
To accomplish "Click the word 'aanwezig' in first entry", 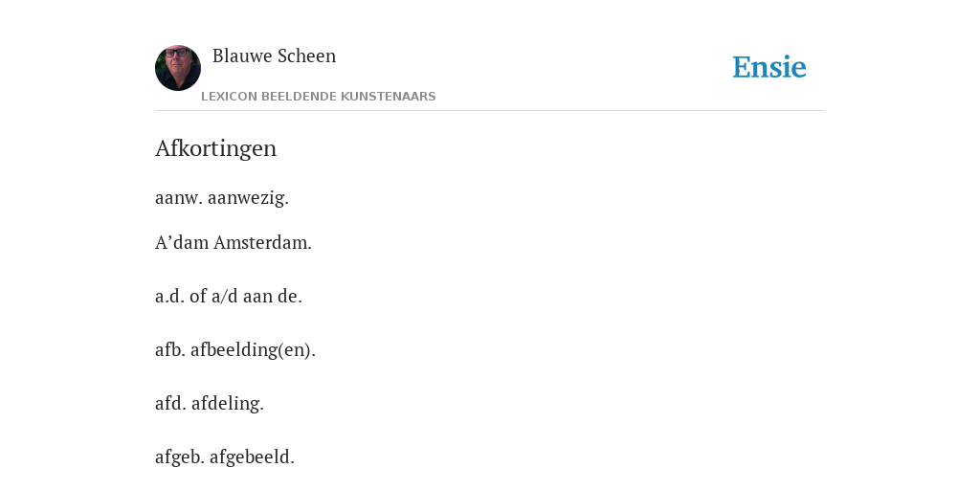I will pos(248,198).
